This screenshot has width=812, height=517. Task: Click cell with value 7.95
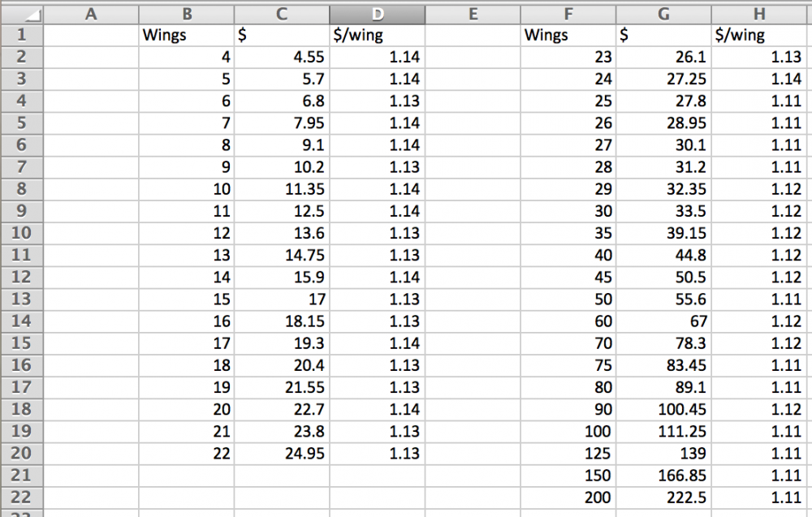point(282,123)
